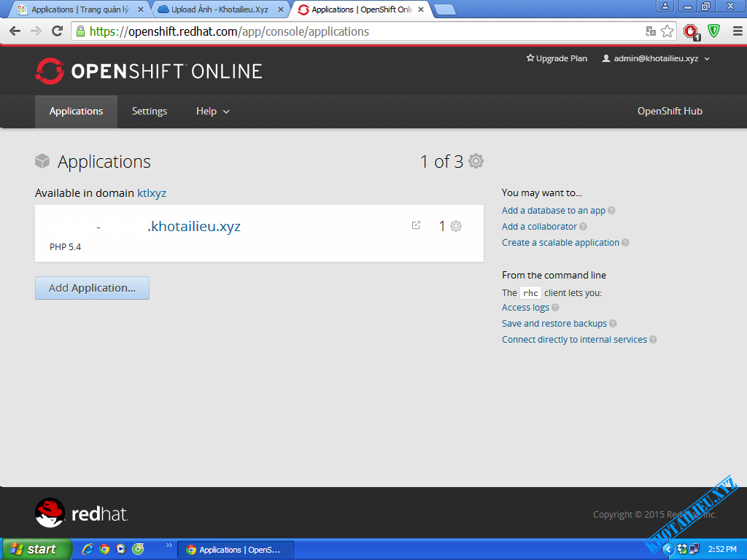Open application URL via external link icon
This screenshot has height=560, width=747.
point(416,225)
